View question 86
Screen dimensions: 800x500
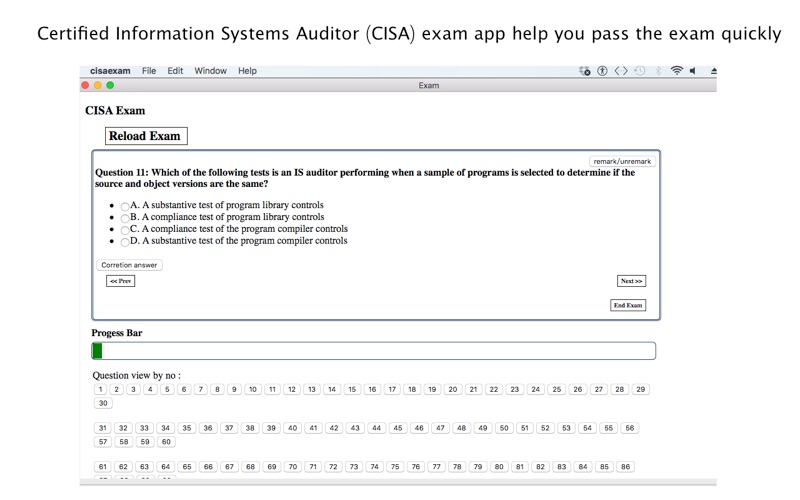tap(626, 467)
